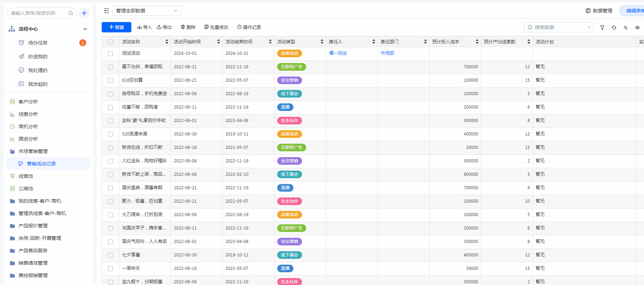Click the eye icon for column visibility

point(637,28)
